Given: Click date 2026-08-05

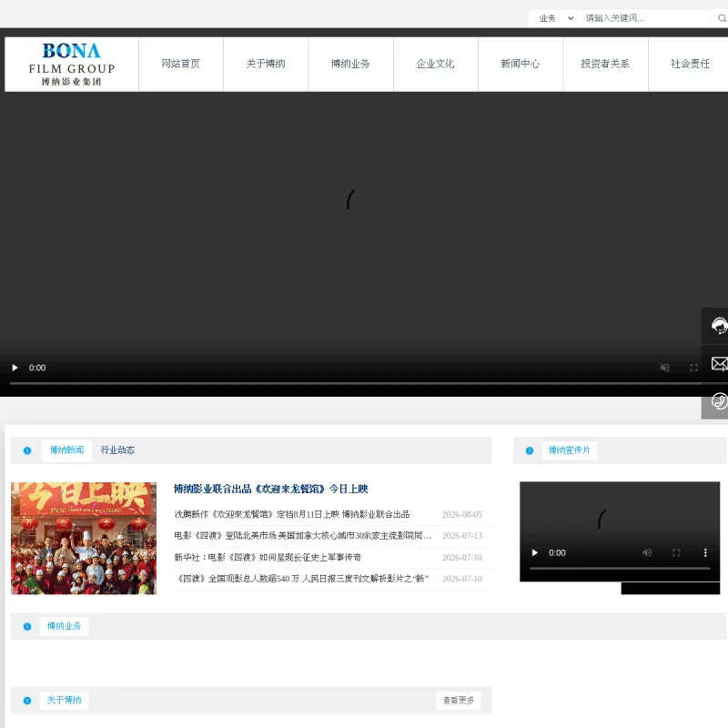Looking at the screenshot, I should click(x=462, y=514).
